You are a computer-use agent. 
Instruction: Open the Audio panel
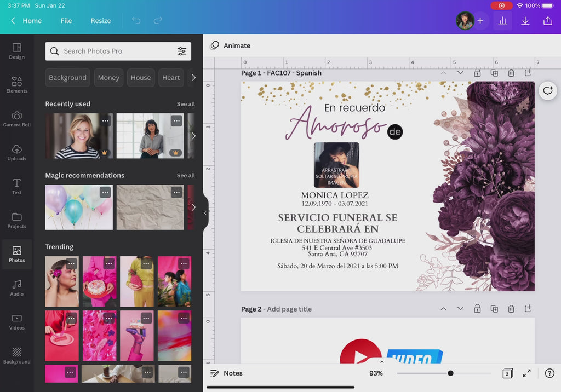click(x=17, y=289)
